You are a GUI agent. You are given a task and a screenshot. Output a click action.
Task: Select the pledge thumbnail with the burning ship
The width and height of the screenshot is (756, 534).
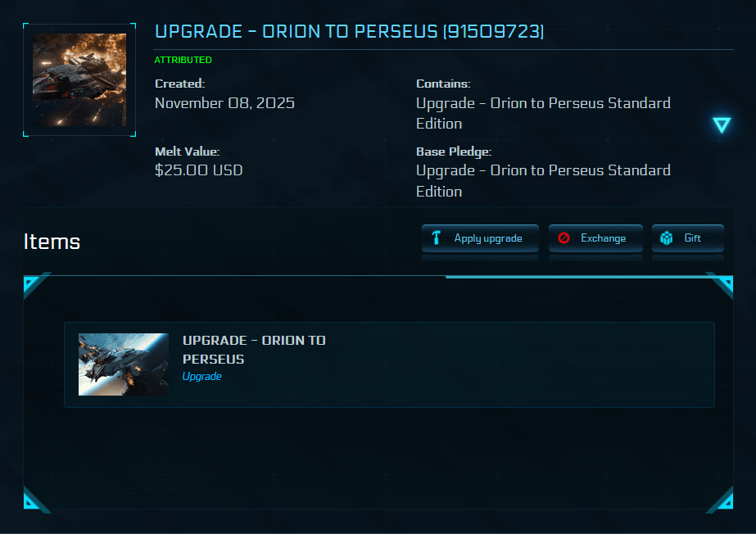(79, 79)
